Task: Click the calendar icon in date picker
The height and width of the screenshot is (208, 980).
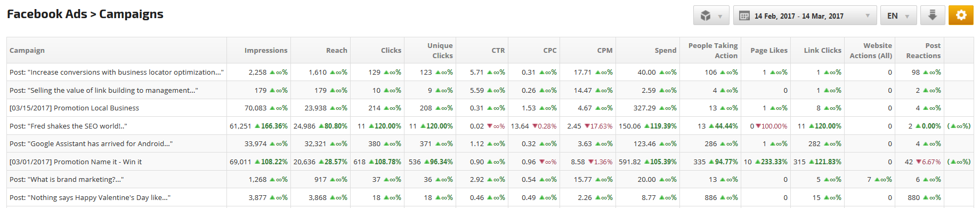Action: [x=744, y=16]
